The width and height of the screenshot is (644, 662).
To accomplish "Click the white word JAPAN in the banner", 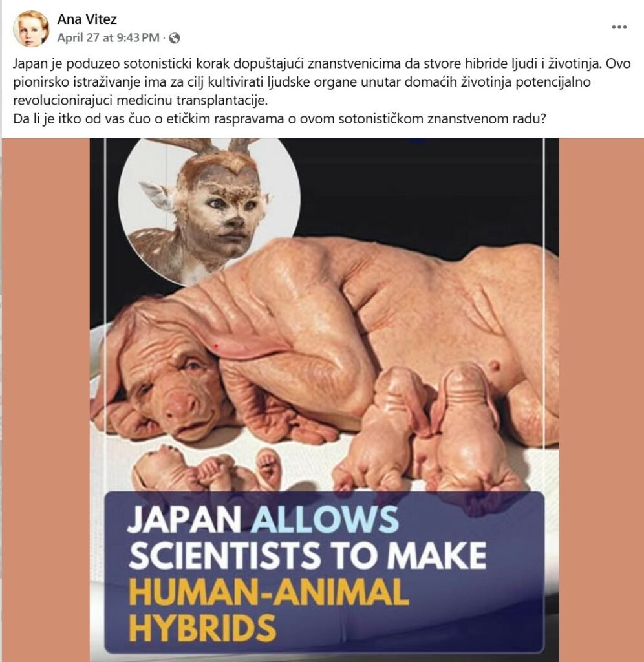I will point(184,519).
